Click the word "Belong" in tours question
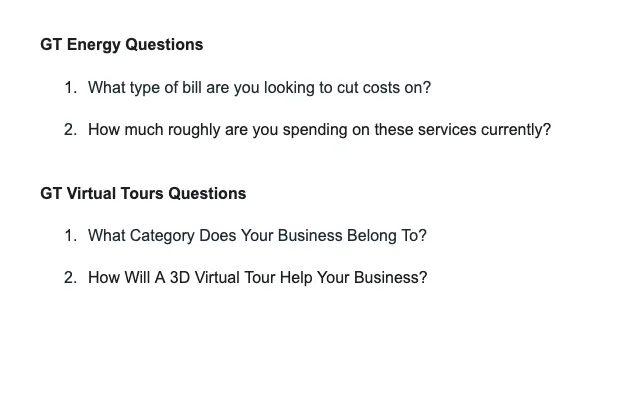 pyautogui.click(x=371, y=235)
